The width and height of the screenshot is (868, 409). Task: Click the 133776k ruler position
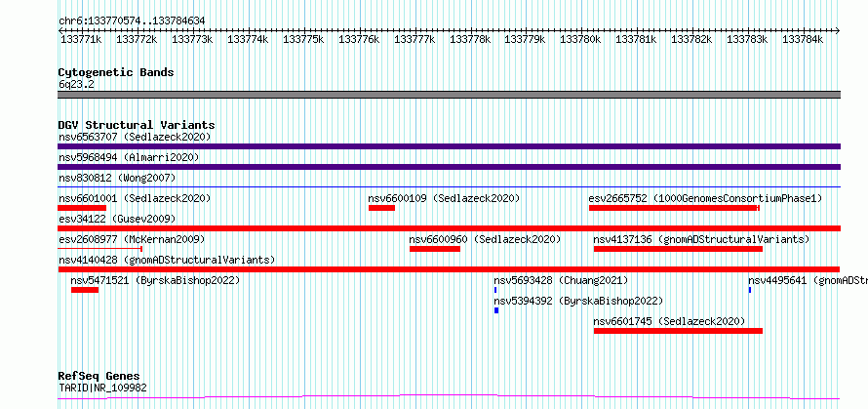click(x=359, y=39)
